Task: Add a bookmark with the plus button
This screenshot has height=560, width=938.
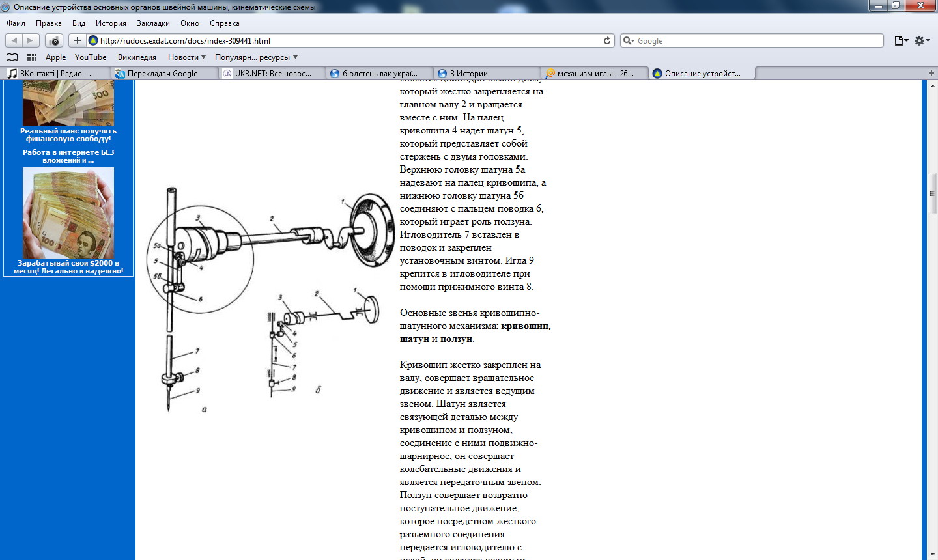Action: [x=77, y=40]
